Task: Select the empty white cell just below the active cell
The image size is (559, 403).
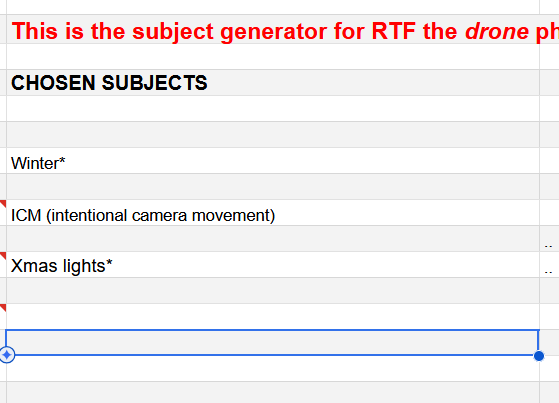Action: [x=273, y=369]
